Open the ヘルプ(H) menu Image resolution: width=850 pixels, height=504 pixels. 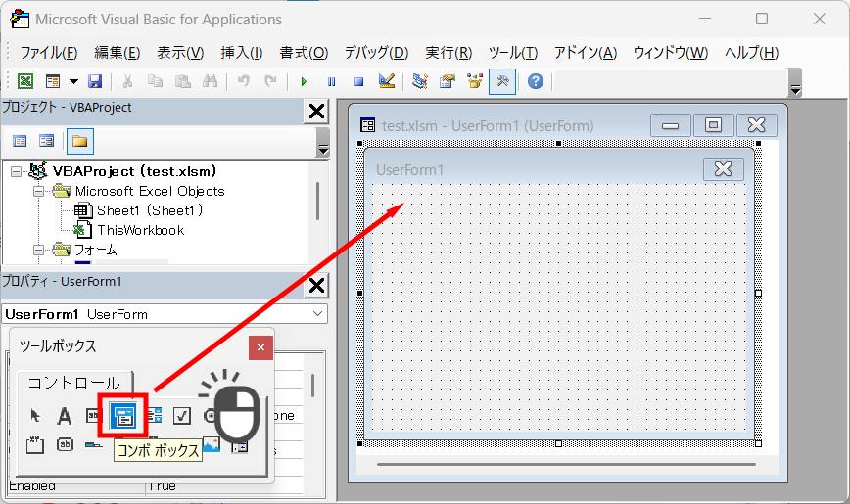[752, 53]
